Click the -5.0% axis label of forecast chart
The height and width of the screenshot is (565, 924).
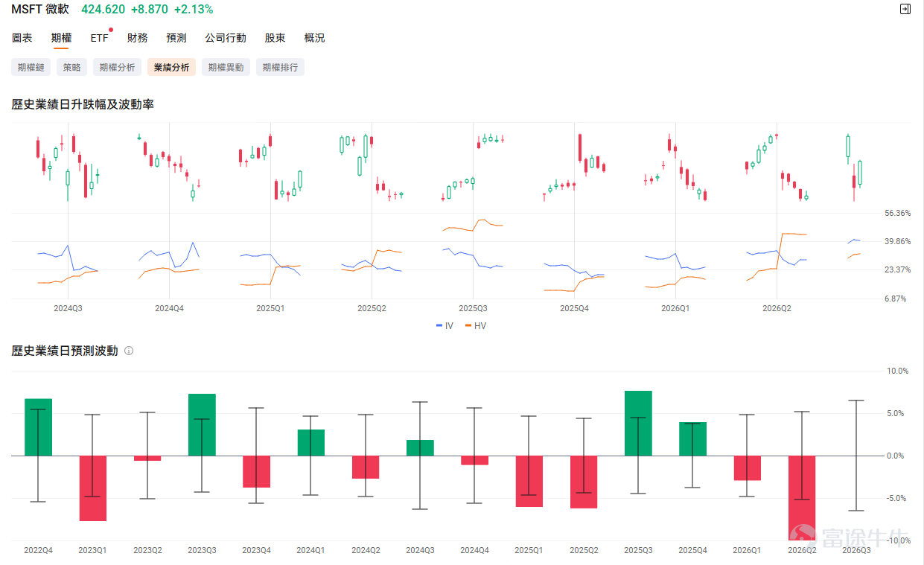898,498
